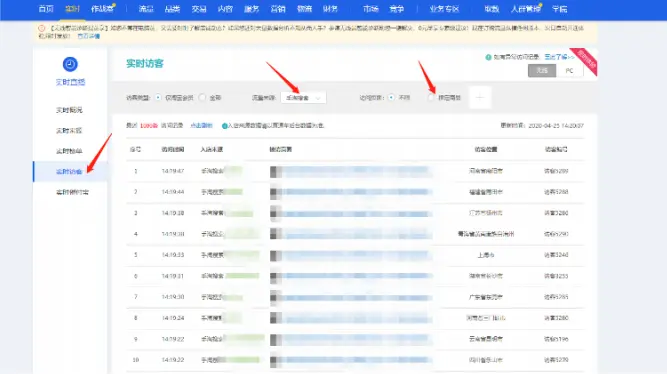
Task: Switch to the 无线 tab
Action: [542, 71]
